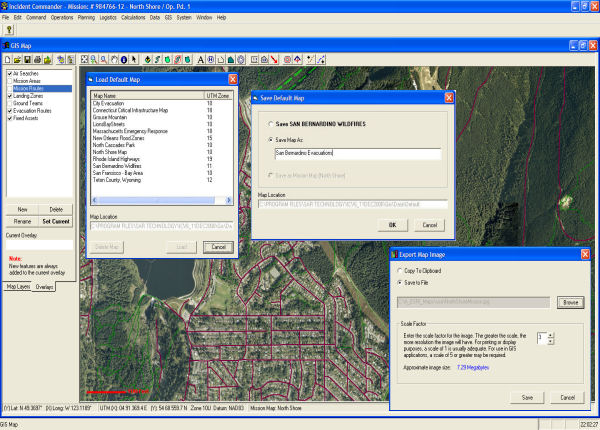Click the Set Current overlay button

point(56,222)
